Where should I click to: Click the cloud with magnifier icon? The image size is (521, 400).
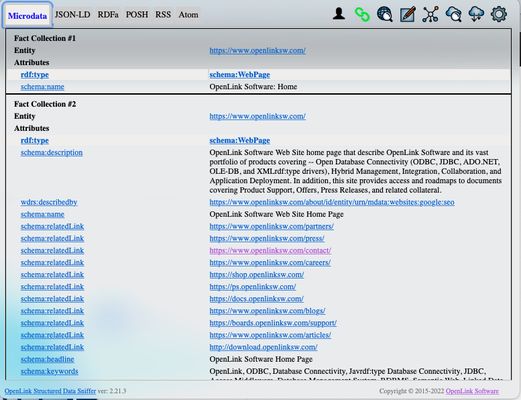[453, 15]
